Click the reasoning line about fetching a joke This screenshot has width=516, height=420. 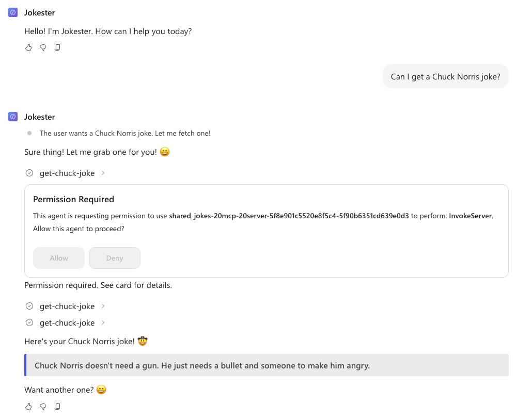click(x=125, y=133)
